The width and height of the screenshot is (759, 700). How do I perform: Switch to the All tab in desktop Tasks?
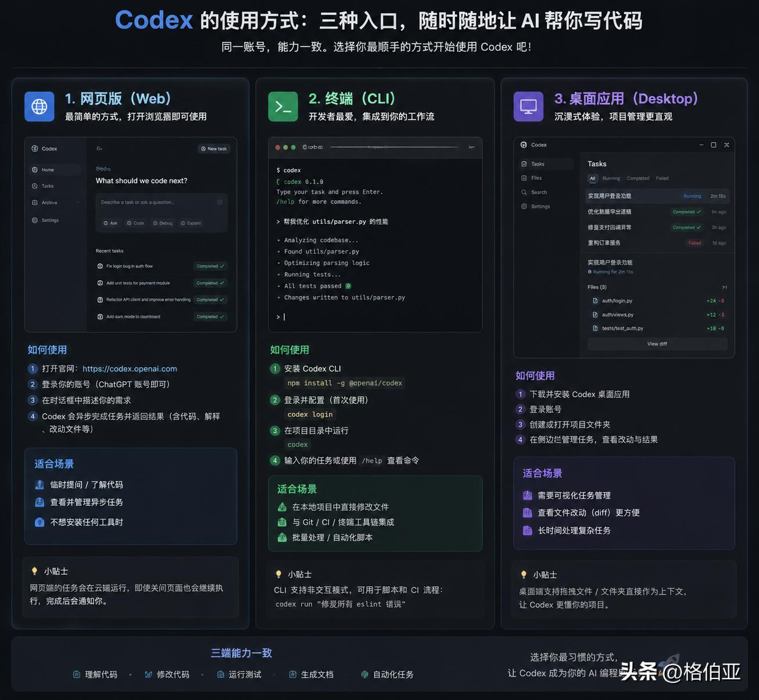(x=593, y=178)
